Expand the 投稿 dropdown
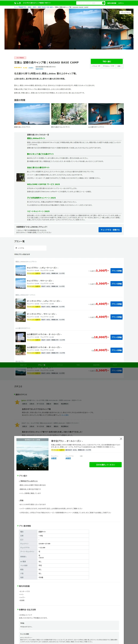 (120, 66)
